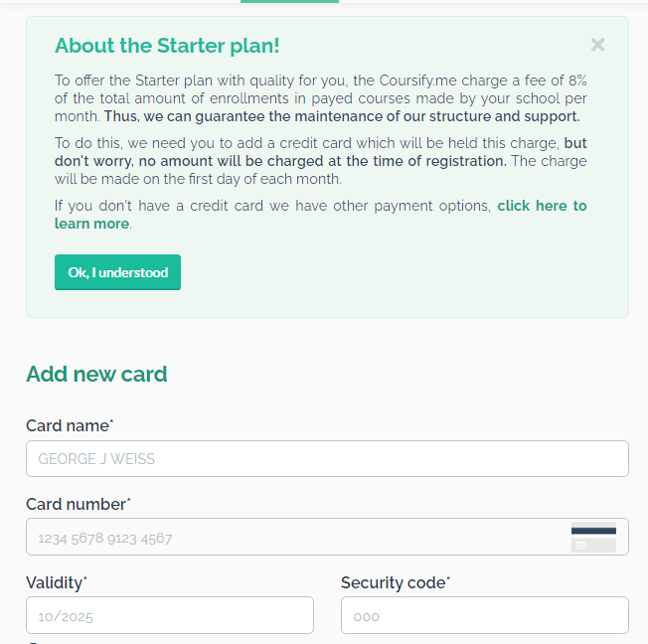
Task: Click the sentence about the 8% enrollment fee
Action: coord(321,98)
